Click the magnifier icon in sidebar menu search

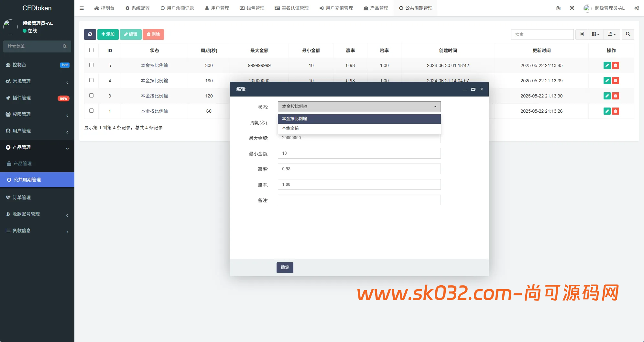[65, 46]
